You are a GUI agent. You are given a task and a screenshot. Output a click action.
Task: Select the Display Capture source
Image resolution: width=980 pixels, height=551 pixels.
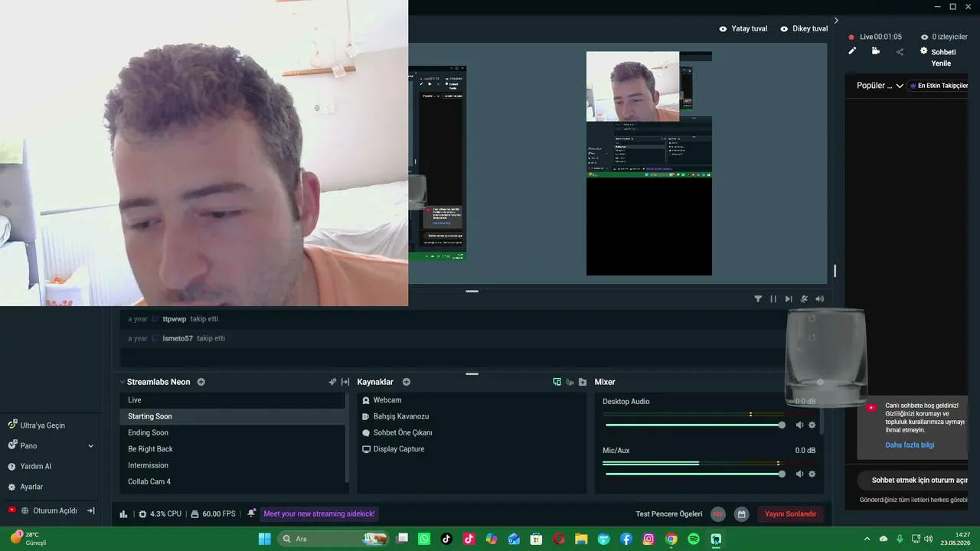tap(472, 449)
